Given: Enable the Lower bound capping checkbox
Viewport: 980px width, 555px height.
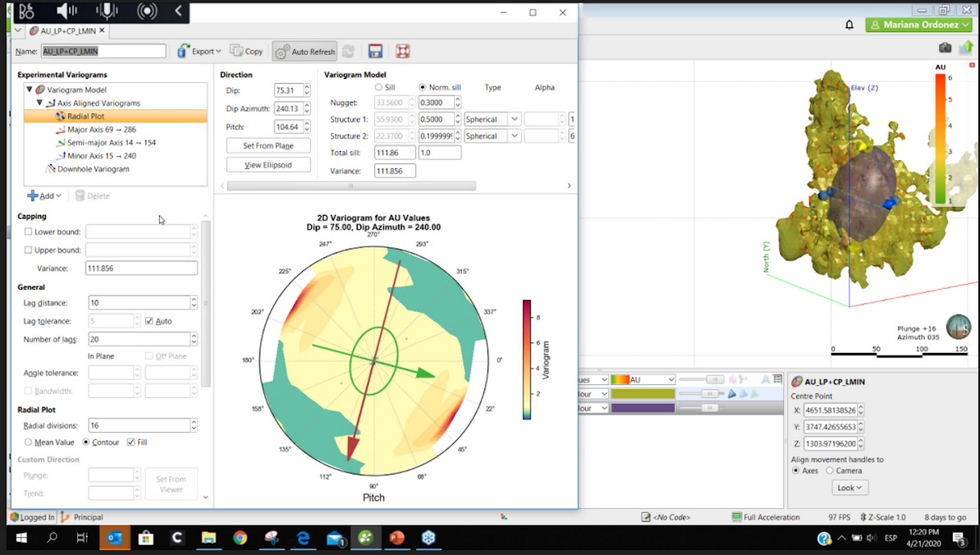Looking at the screenshot, I should tap(28, 232).
